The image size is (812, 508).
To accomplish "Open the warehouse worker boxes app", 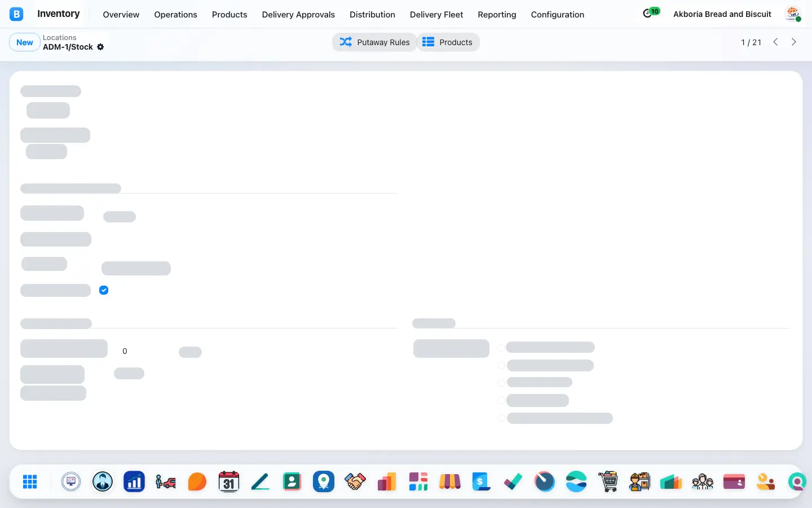I will click(x=639, y=481).
